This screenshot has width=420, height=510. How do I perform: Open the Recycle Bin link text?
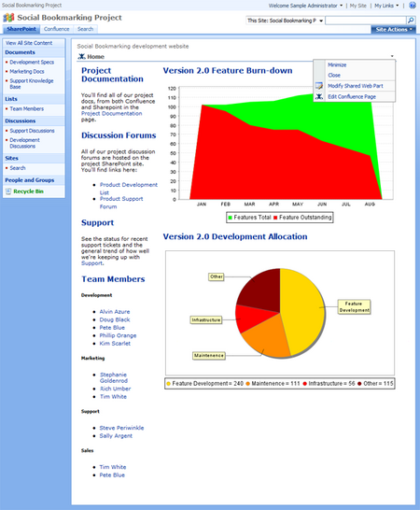28,191
